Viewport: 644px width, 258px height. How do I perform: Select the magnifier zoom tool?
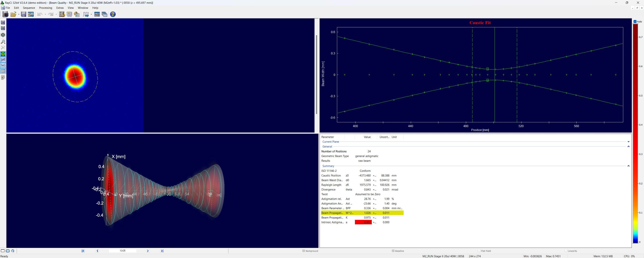(3, 42)
